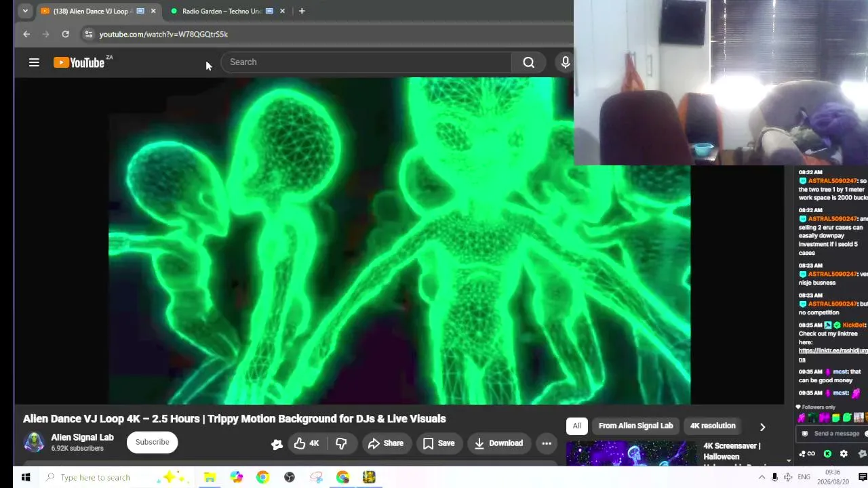Image resolution: width=868 pixels, height=488 pixels.
Task: Click the YouTube search magnifier button
Action: (x=529, y=62)
